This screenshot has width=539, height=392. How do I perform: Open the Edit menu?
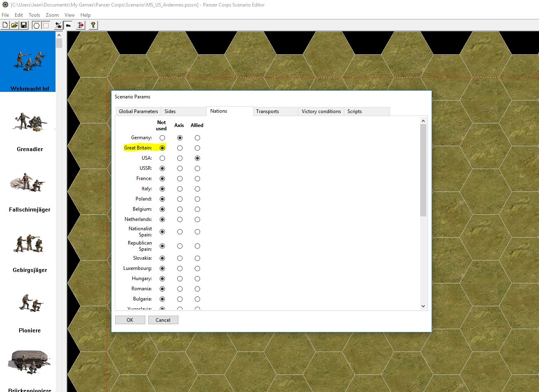click(x=19, y=15)
